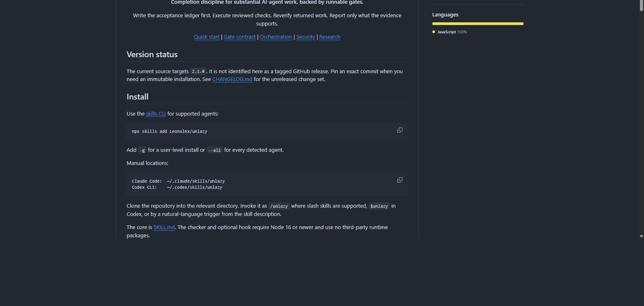Click the yellow JavaScript language bar

pyautogui.click(x=478, y=23)
